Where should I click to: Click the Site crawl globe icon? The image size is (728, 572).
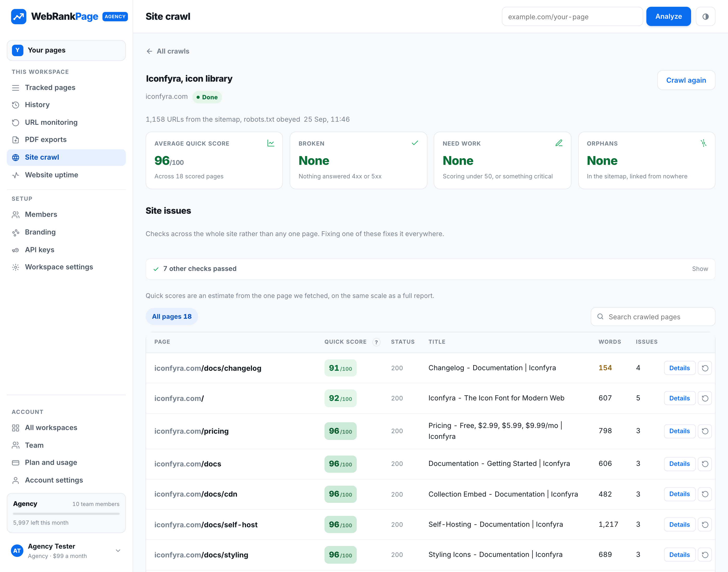click(x=16, y=157)
